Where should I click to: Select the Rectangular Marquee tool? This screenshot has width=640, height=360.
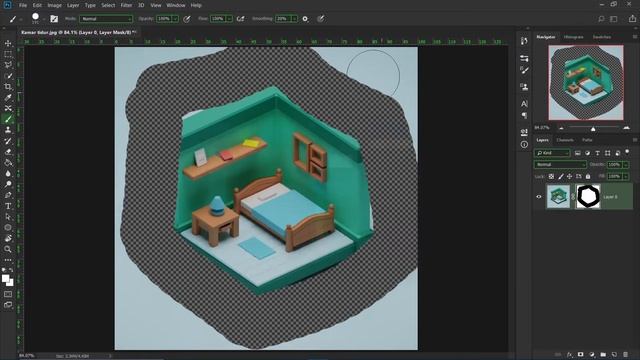tap(8, 54)
